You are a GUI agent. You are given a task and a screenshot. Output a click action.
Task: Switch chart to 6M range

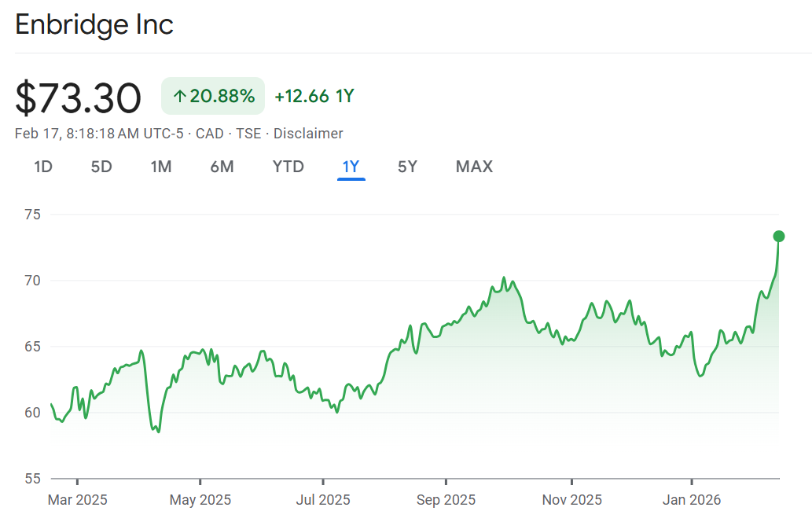click(x=222, y=167)
